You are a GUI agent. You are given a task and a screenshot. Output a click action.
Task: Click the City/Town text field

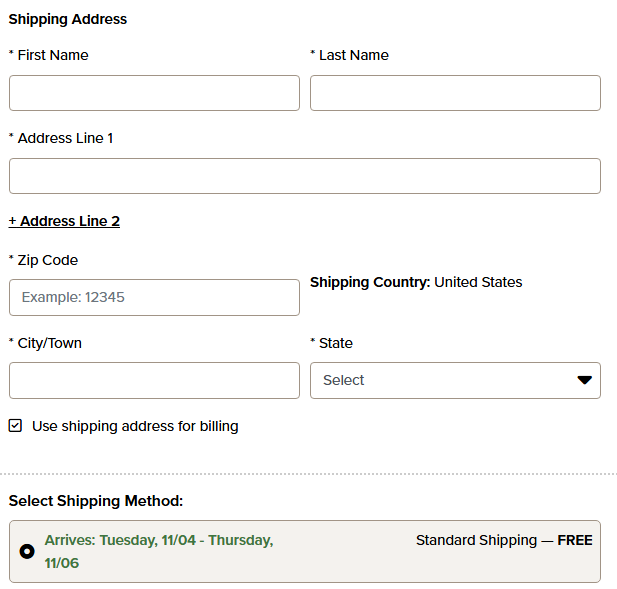click(x=154, y=380)
